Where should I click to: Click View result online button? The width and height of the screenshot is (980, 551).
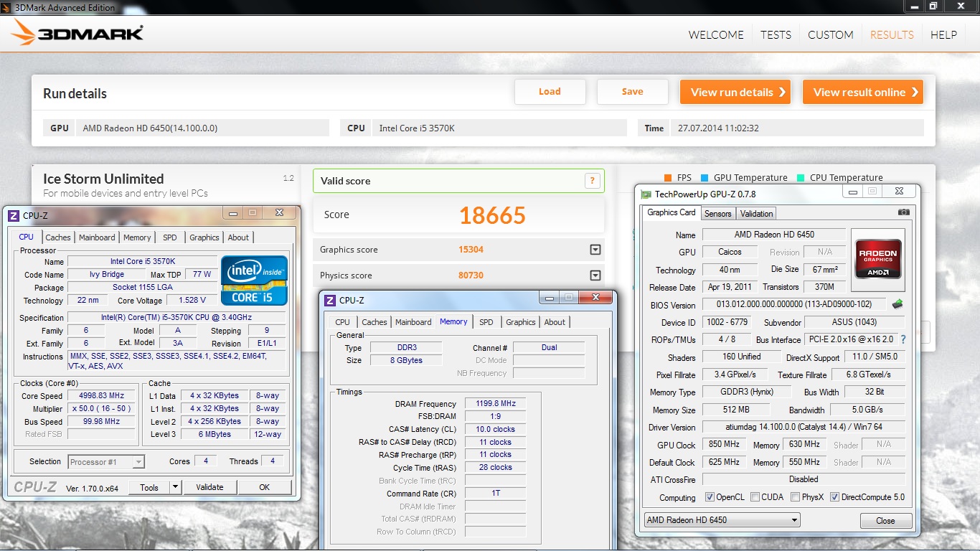coord(863,92)
